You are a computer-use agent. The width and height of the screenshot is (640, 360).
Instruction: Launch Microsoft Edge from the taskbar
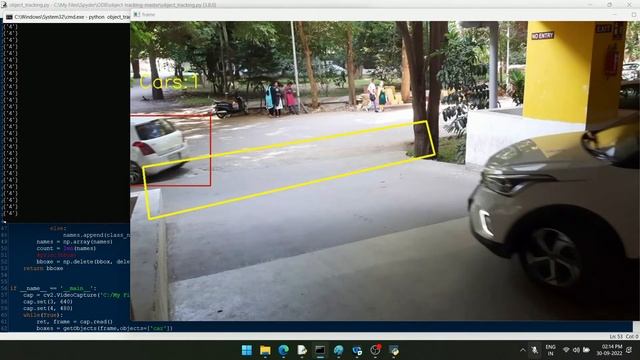click(x=283, y=350)
